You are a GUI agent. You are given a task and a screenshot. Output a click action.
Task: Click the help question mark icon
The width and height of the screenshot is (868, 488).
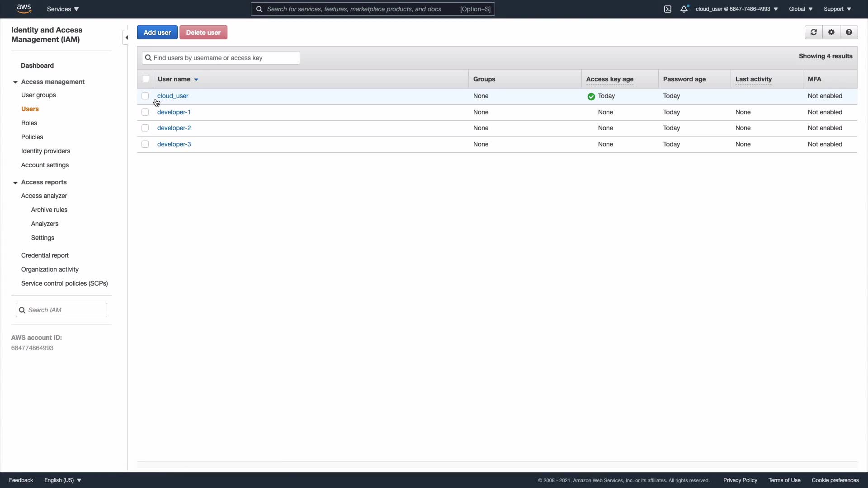pyautogui.click(x=849, y=33)
